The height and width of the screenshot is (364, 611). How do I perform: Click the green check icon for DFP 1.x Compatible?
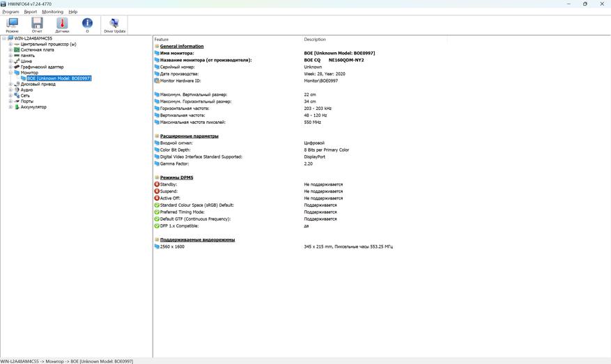pos(157,225)
